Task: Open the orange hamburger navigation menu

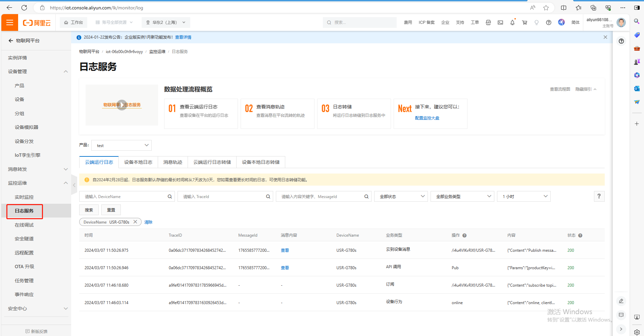Action: click(x=10, y=22)
